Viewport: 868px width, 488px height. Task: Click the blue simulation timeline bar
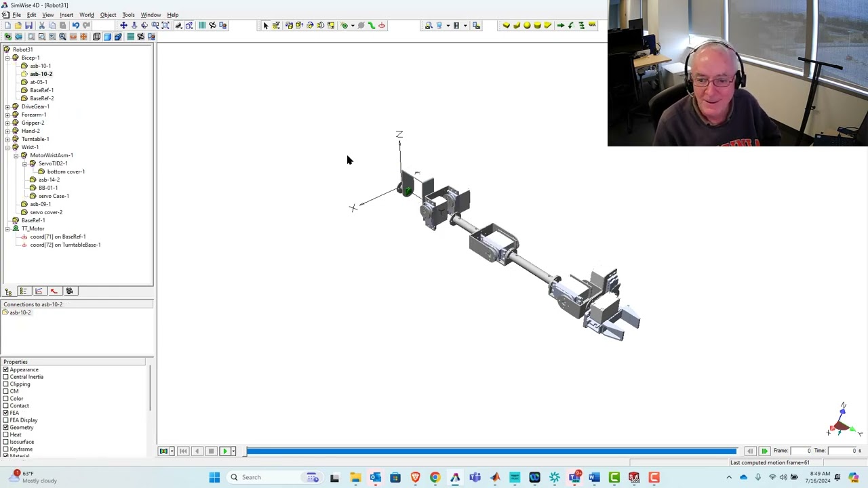coord(492,451)
